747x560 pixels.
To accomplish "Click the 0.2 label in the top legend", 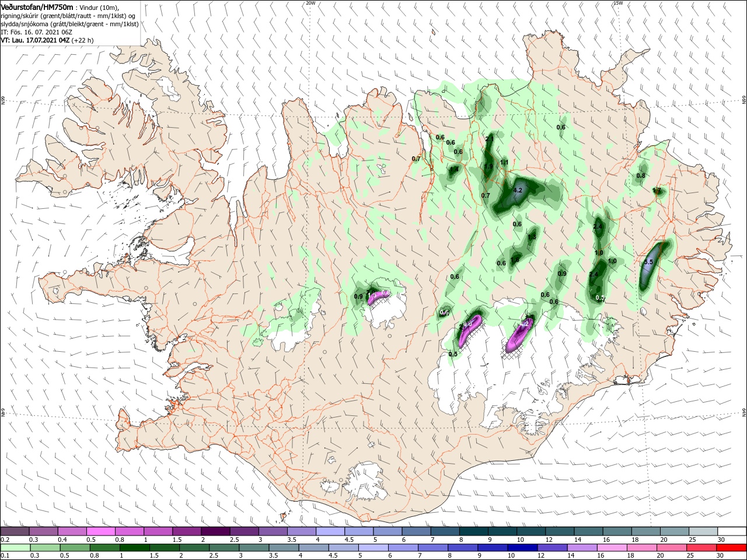I will click(x=5, y=540).
